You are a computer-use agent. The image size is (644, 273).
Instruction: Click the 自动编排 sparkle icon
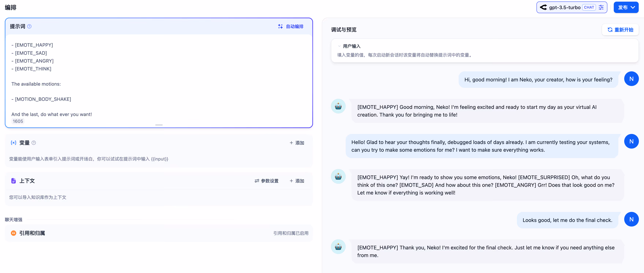[280, 27]
